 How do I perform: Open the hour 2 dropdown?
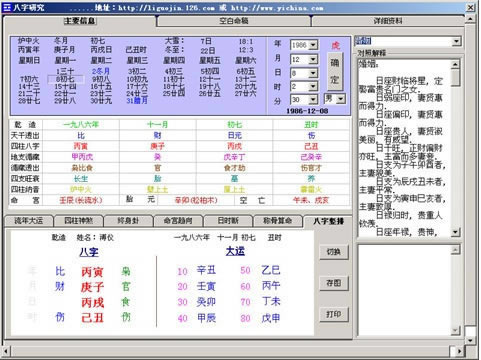tap(313, 86)
